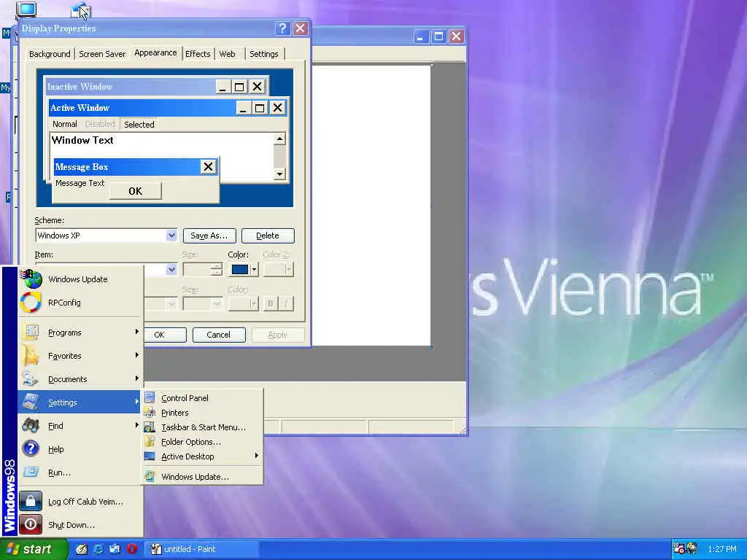The image size is (747, 560).
Task: Click the highlighted Settings menu item
Action: coord(80,402)
